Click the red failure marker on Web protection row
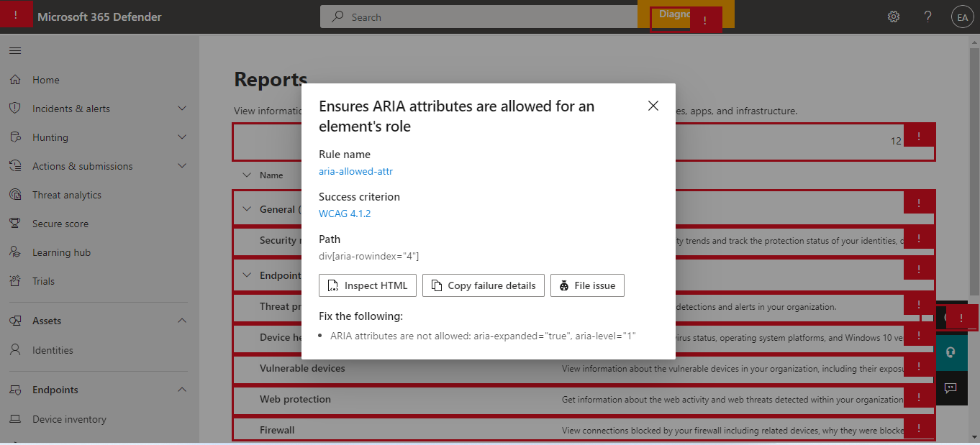This screenshot has height=445, width=980. point(919,398)
